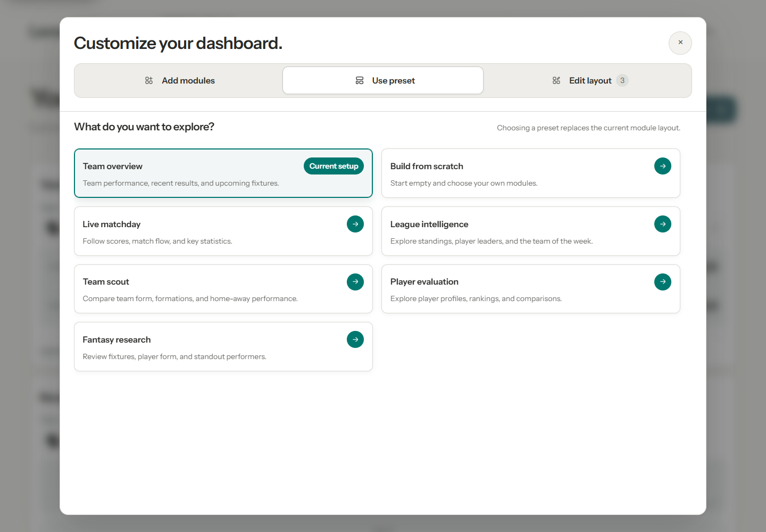Click "Start empty and choose your own modules."
This screenshot has width=766, height=532.
pos(464,183)
